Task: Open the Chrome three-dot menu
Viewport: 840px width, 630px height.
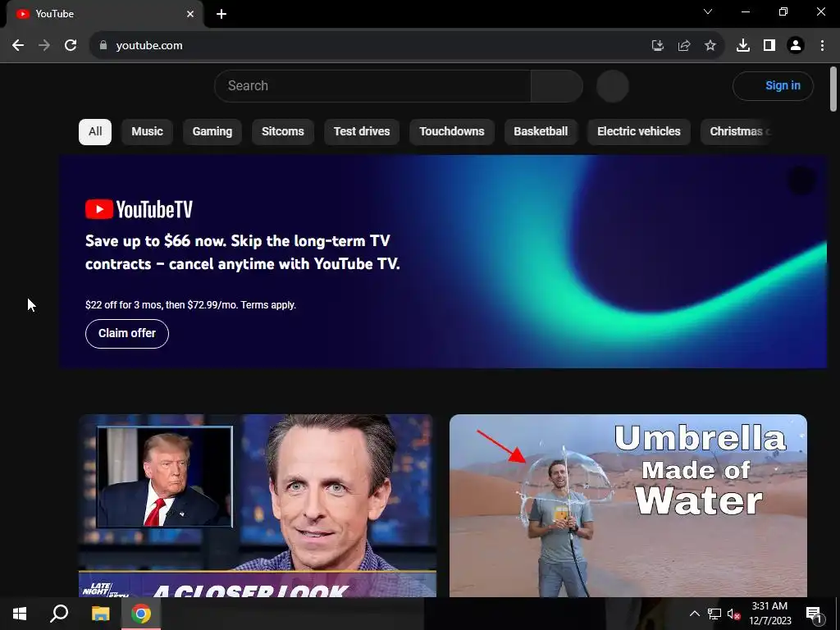Action: coord(822,46)
